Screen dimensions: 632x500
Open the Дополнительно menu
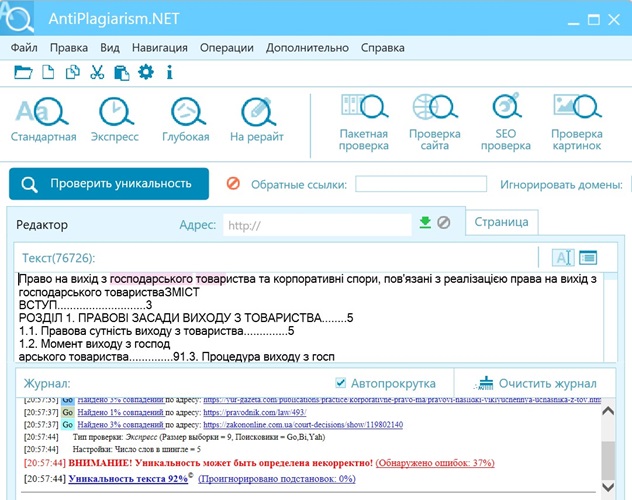307,48
